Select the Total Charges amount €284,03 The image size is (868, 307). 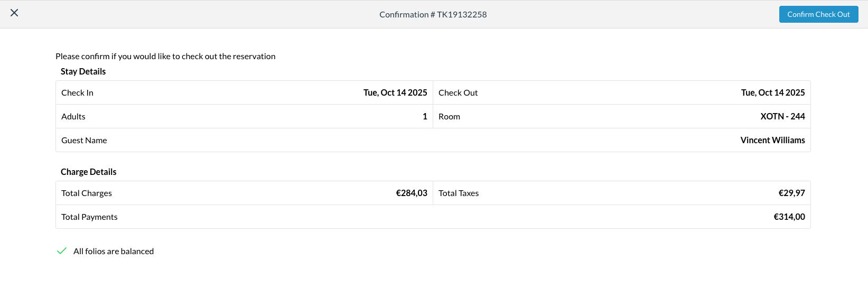point(412,193)
